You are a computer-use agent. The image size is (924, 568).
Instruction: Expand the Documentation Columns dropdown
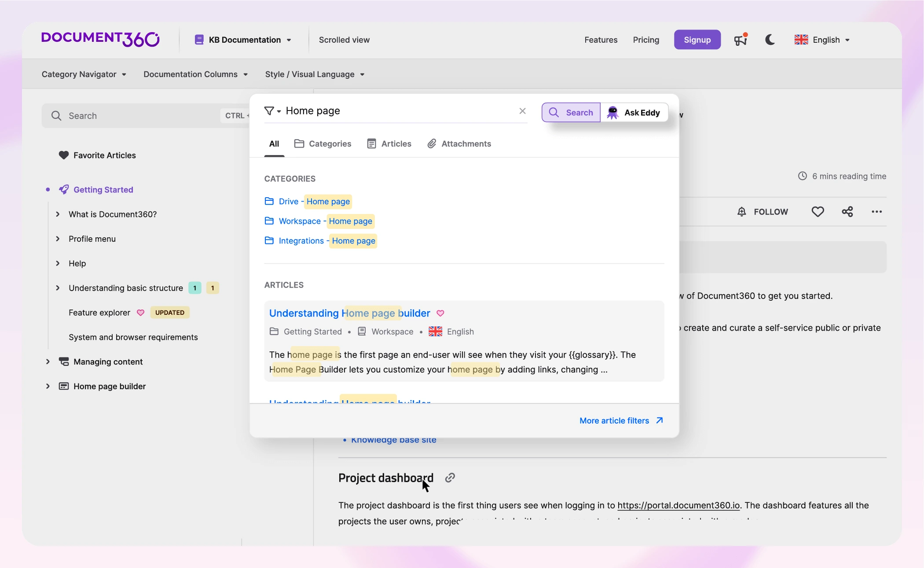pos(194,74)
